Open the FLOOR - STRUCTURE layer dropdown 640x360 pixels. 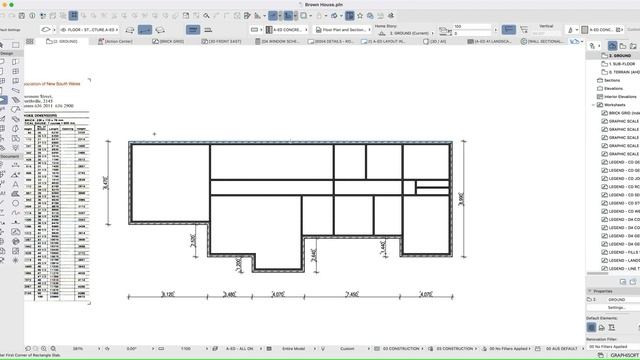tap(89, 30)
